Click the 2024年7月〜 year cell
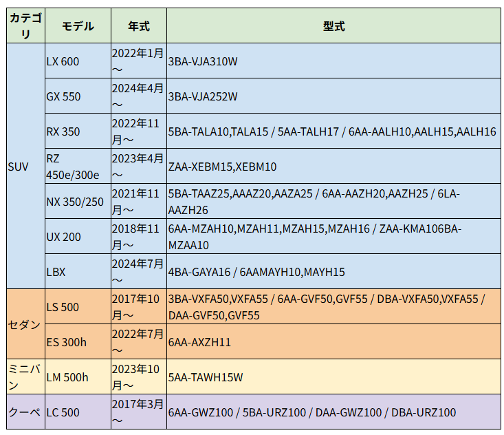 139,271
